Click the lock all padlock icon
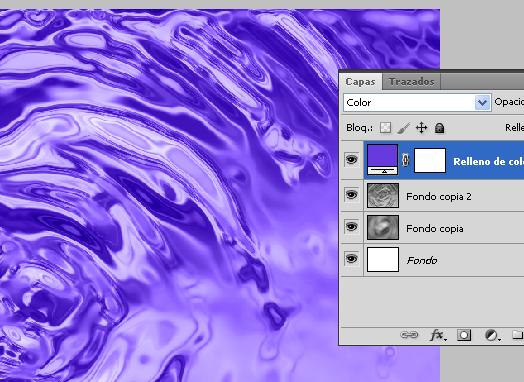 coord(439,128)
